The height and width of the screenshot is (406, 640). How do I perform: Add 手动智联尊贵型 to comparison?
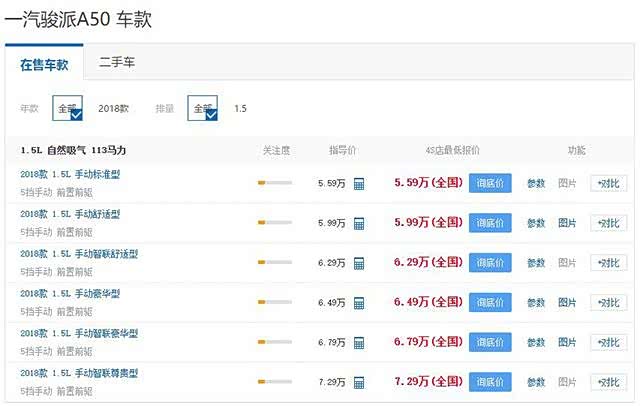[608, 382]
